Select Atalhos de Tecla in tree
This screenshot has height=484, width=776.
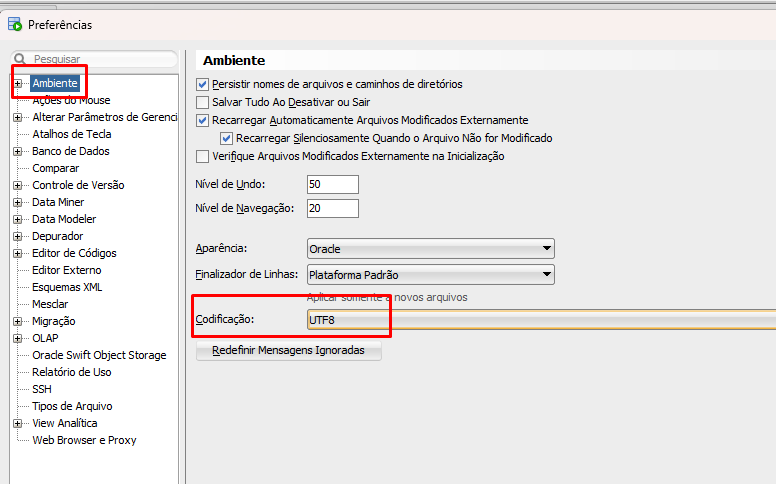click(x=71, y=134)
